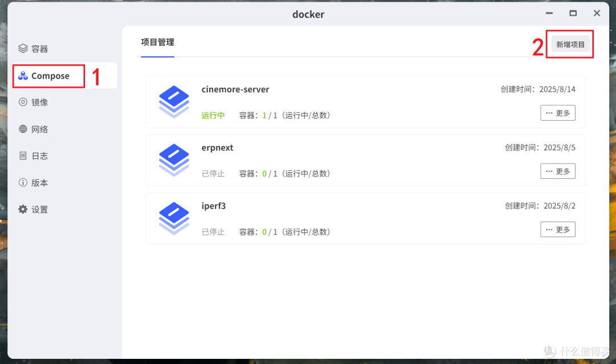This screenshot has width=616, height=364.
Task: Go to the 日志 sidebar section
Action: [39, 156]
